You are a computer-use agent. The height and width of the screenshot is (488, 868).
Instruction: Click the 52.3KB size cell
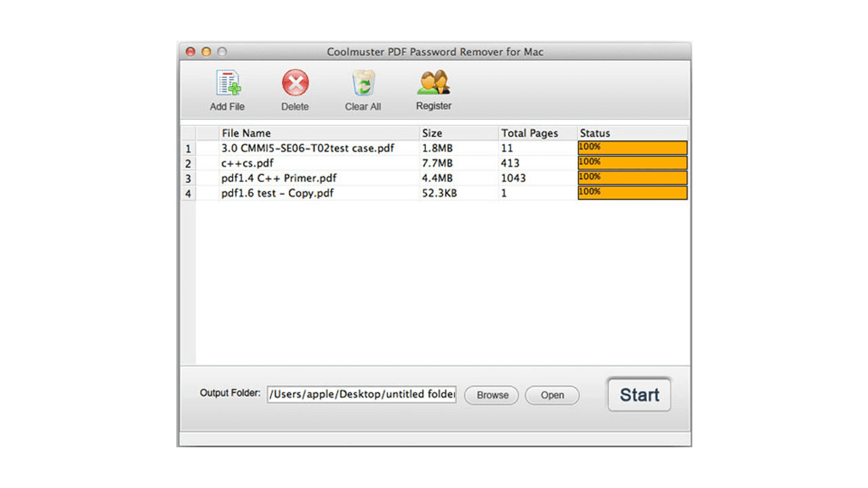coord(459,192)
